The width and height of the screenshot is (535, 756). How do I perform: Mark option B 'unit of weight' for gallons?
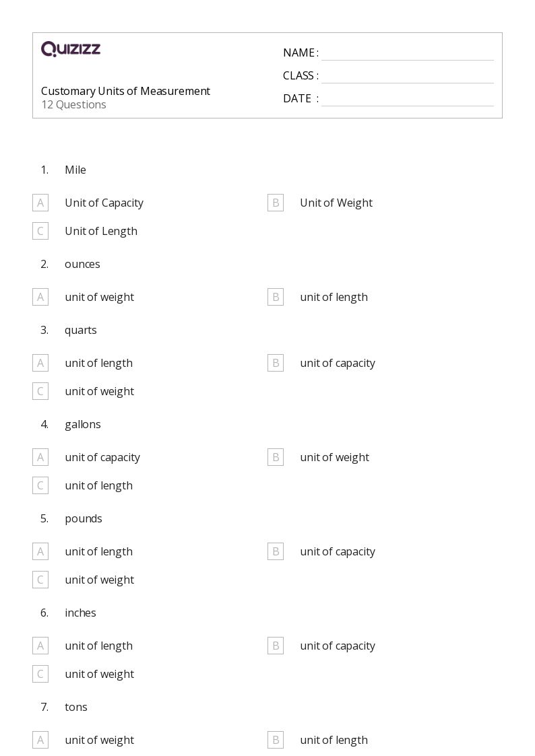(276, 457)
